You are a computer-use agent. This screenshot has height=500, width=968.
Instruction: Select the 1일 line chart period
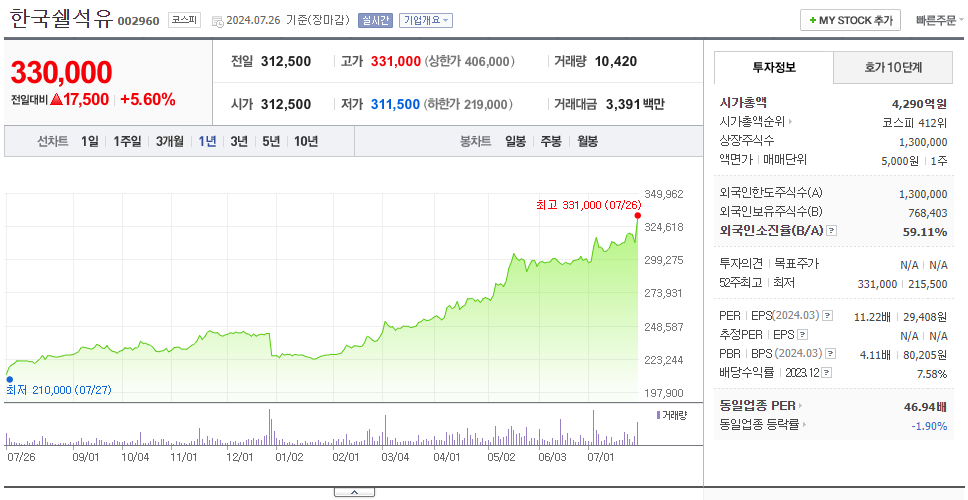click(90, 141)
